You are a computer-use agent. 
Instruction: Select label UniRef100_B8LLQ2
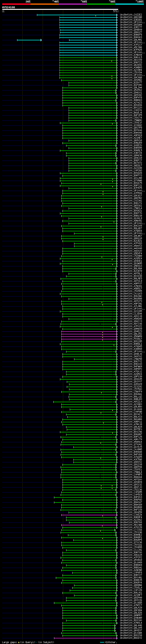(x=131, y=397)
